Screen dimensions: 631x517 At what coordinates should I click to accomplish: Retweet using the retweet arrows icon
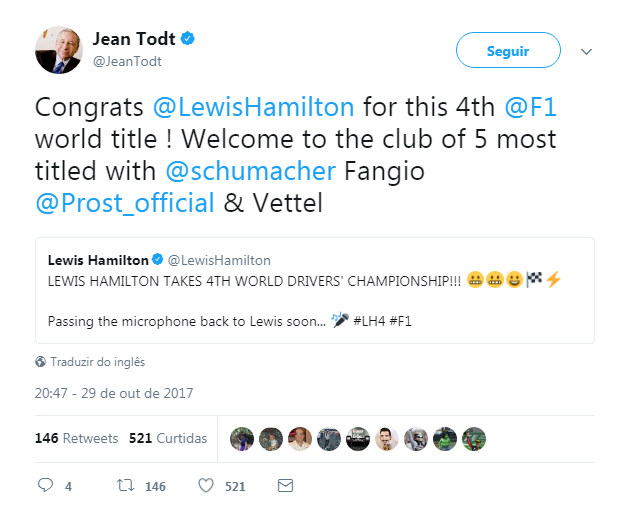[126, 486]
